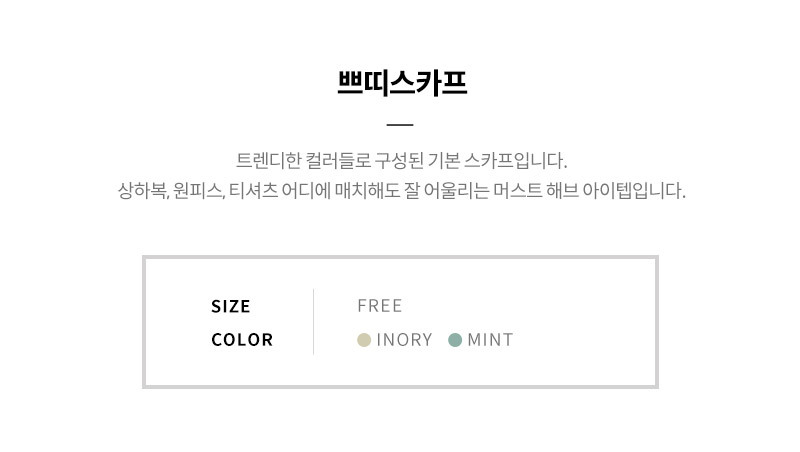Click the word 트렌디한 in description
This screenshot has width=800, height=452.
tap(268, 161)
